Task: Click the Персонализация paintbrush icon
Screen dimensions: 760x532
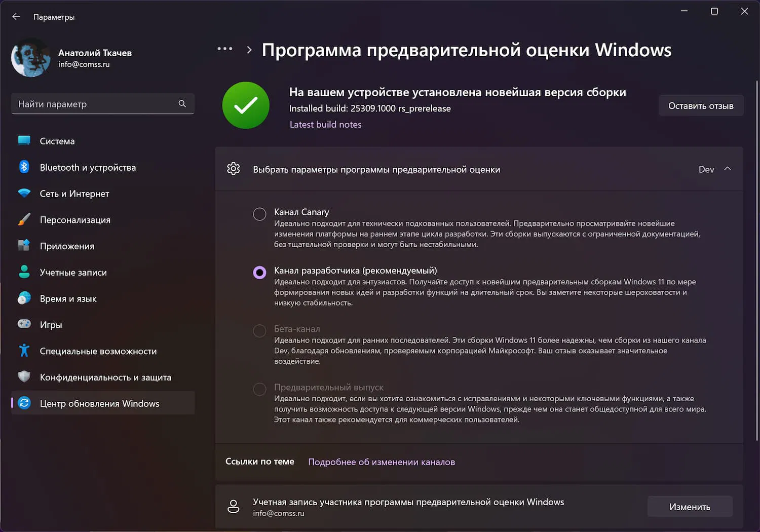Action: (x=24, y=220)
